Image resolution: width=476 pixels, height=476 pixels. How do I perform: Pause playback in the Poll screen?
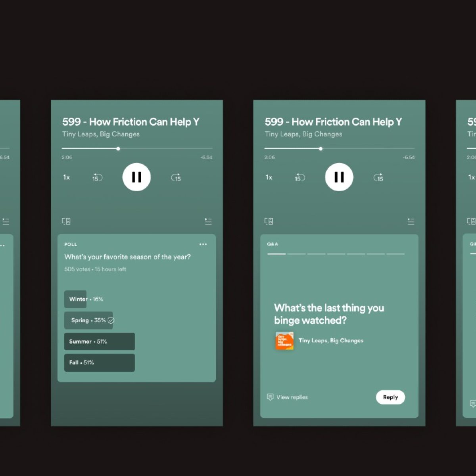pyautogui.click(x=136, y=177)
